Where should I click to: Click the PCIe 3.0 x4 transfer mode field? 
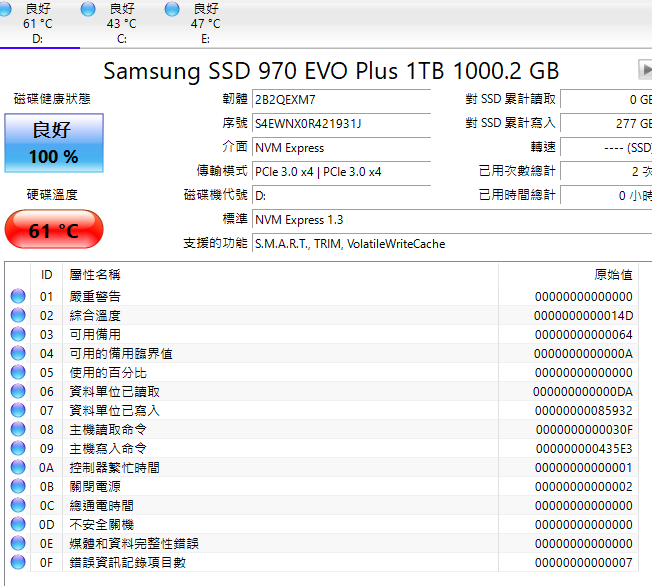tap(341, 172)
